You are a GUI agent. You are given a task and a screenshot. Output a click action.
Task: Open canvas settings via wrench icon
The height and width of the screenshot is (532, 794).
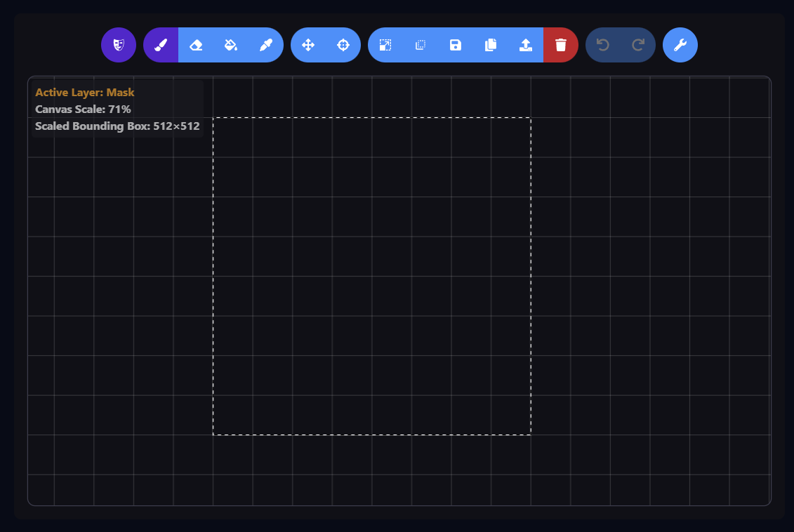(680, 45)
